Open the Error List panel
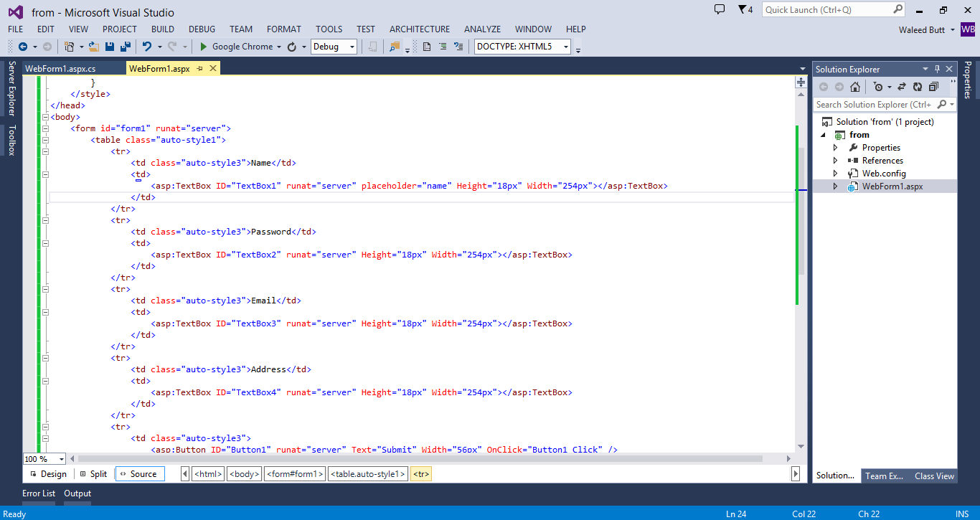The image size is (980, 520). (x=38, y=493)
